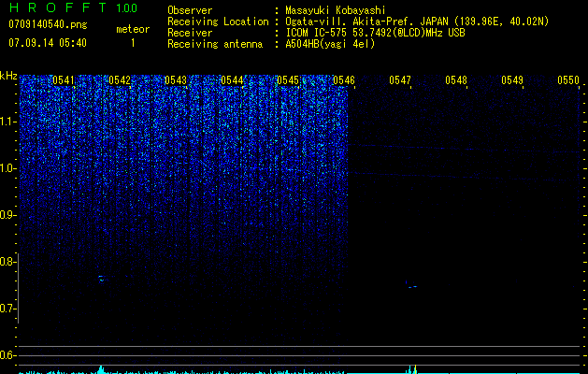Image resolution: width=588 pixels, height=374 pixels.
Task: Click the 1.1 kHz frequency label
Action: pyautogui.click(x=8, y=122)
